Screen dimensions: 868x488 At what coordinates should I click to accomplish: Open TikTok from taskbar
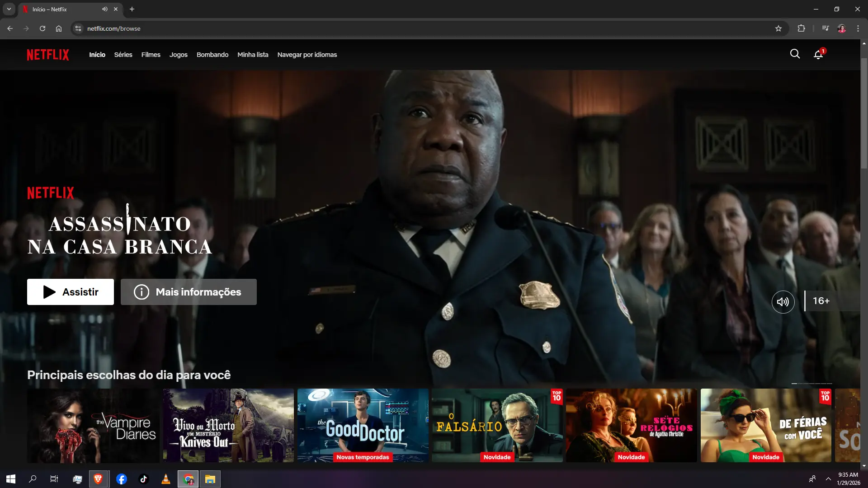point(144,479)
